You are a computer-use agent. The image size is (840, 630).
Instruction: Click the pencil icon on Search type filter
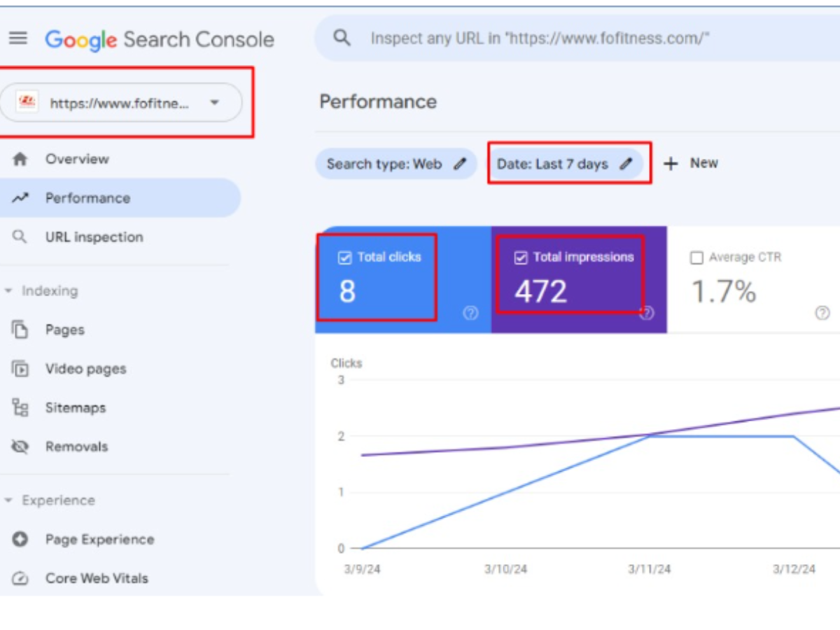[459, 164]
